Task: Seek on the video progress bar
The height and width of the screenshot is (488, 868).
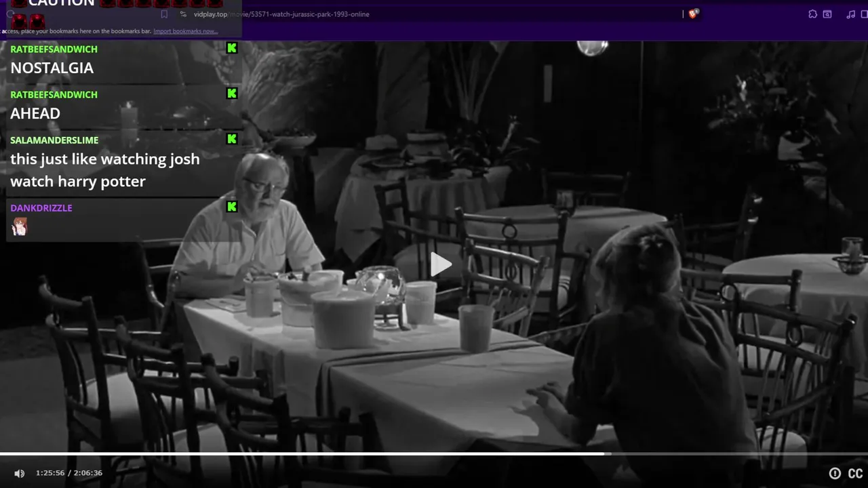Action: tap(434, 453)
